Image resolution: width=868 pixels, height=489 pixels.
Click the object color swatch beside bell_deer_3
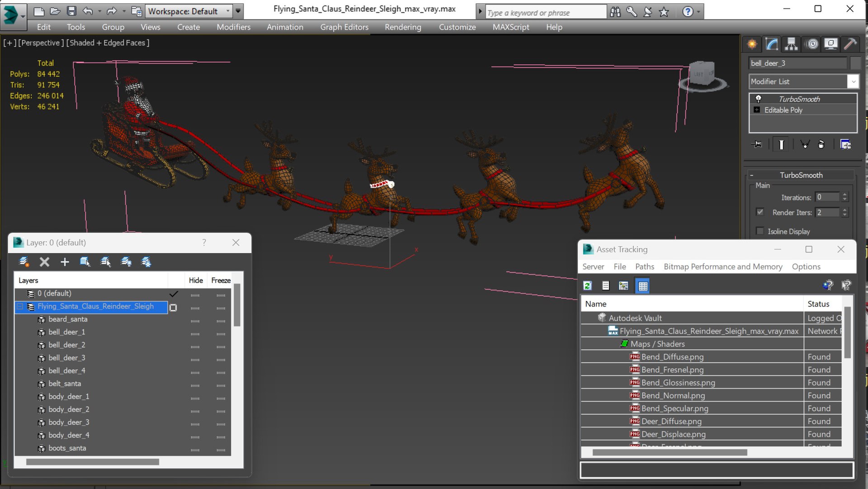tap(855, 63)
